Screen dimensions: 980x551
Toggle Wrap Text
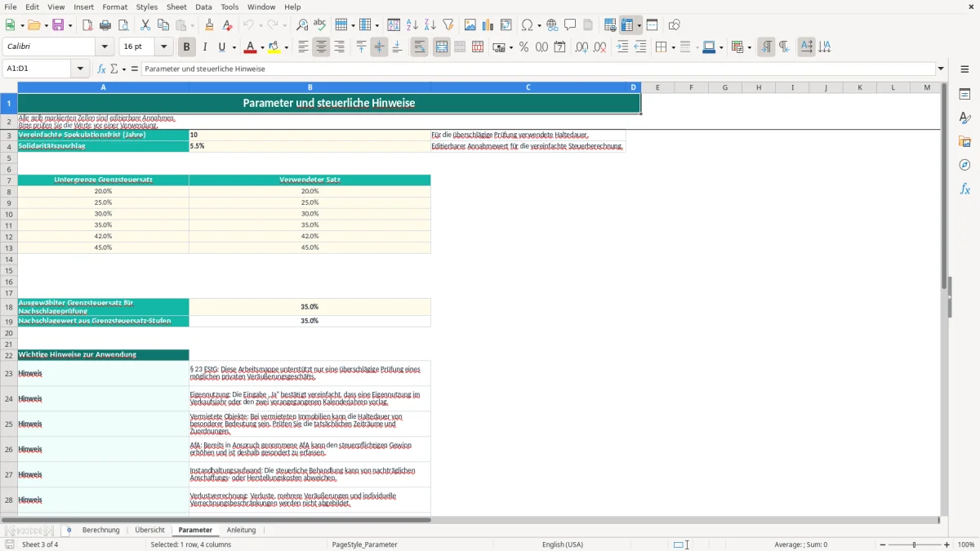click(420, 47)
